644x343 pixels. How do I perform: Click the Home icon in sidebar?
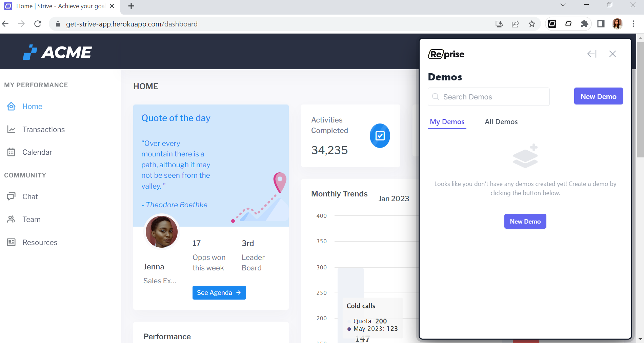tap(11, 107)
